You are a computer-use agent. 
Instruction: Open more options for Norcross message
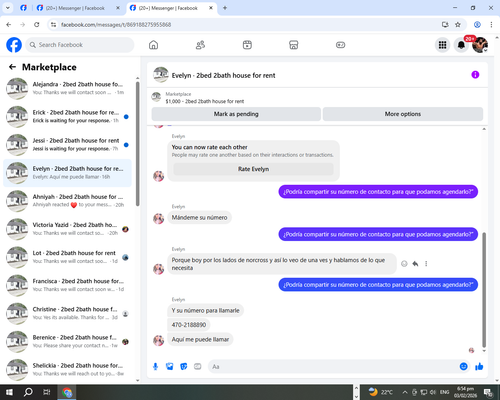pos(426,264)
